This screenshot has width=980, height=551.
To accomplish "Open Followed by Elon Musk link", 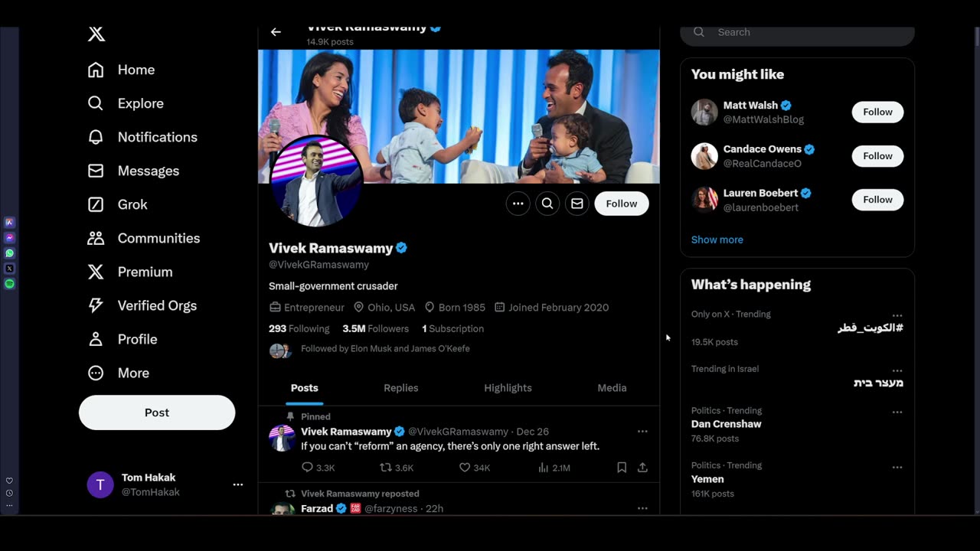I will 385,349.
